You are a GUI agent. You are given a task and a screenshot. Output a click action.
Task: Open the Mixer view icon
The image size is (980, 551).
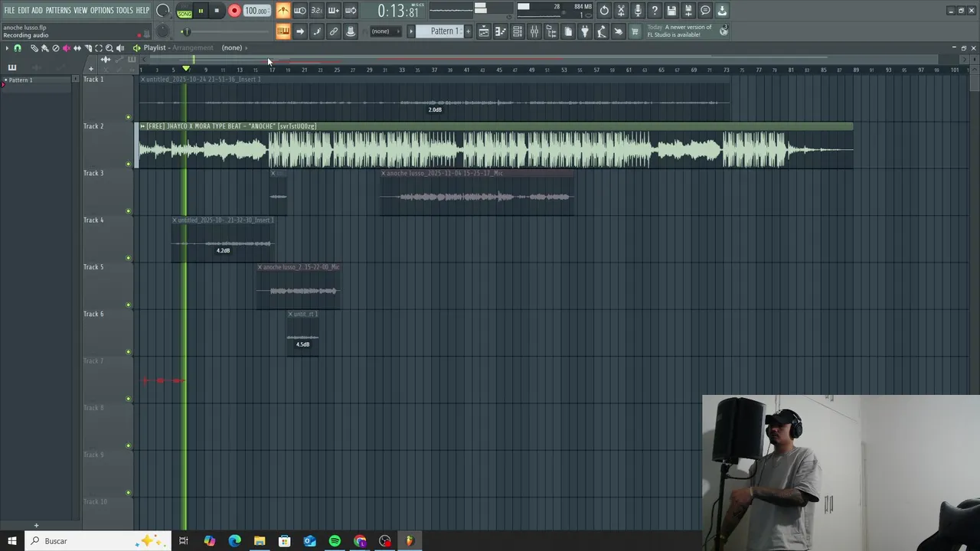[x=534, y=31]
